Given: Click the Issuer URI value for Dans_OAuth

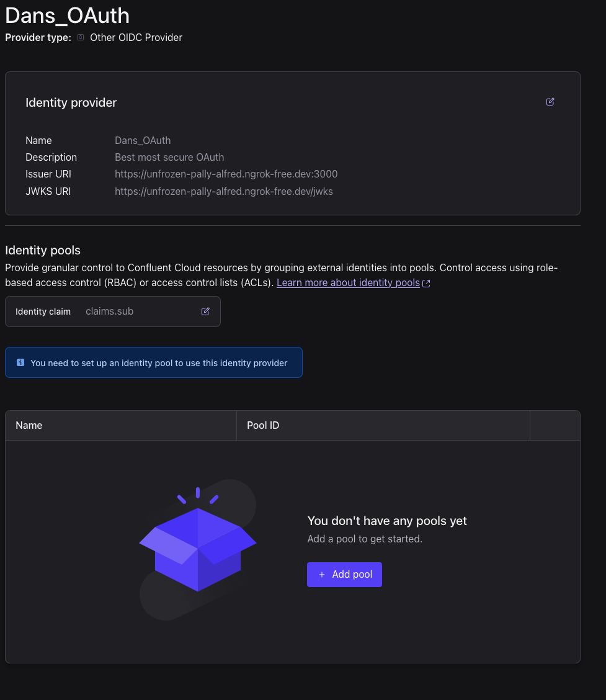Looking at the screenshot, I should click(x=226, y=174).
